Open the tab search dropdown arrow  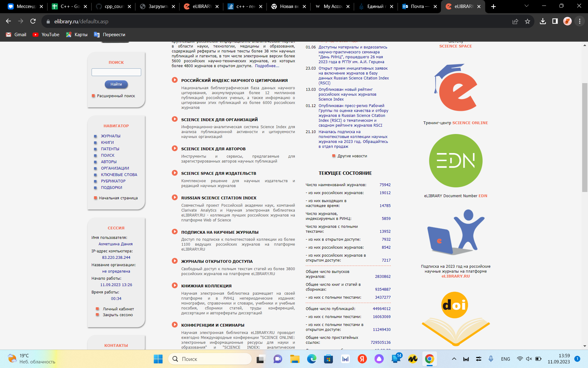(x=526, y=6)
